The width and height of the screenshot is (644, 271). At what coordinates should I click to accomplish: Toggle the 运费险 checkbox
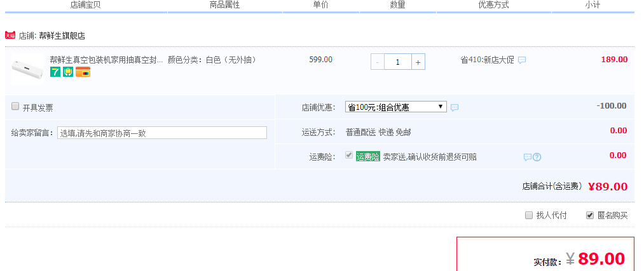click(x=349, y=155)
